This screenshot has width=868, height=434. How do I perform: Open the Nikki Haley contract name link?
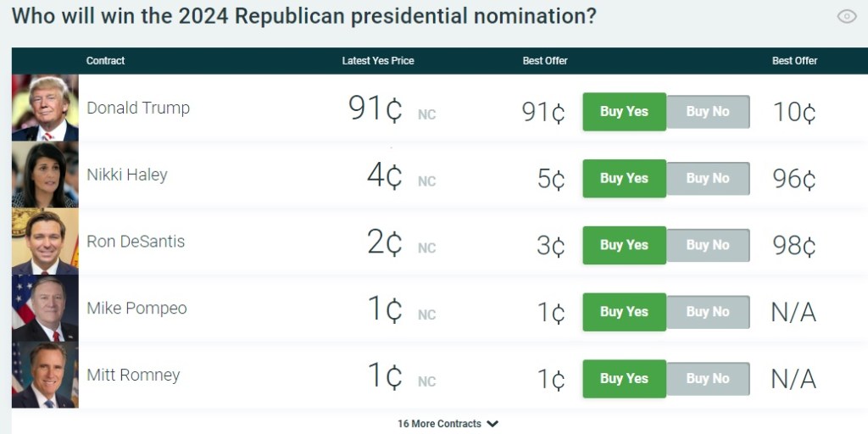click(127, 175)
